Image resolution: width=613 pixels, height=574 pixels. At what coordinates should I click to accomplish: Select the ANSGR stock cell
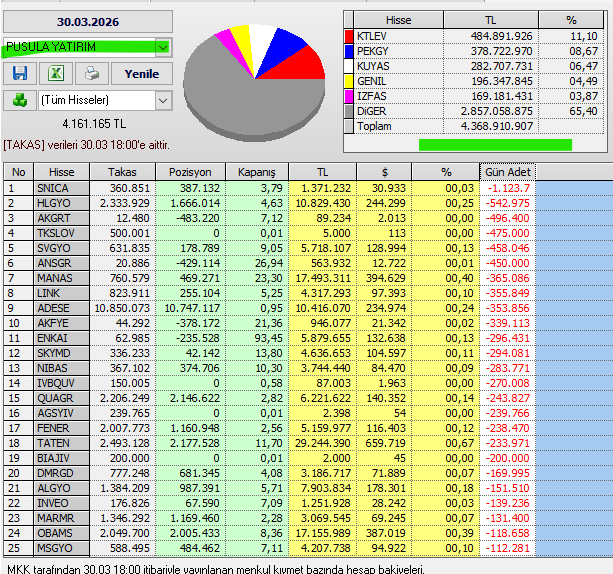point(62,263)
